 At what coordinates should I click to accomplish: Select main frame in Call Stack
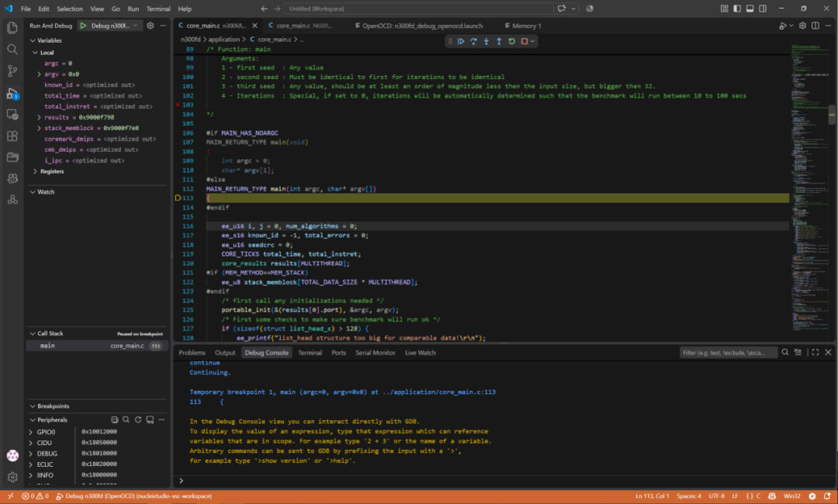coord(97,345)
